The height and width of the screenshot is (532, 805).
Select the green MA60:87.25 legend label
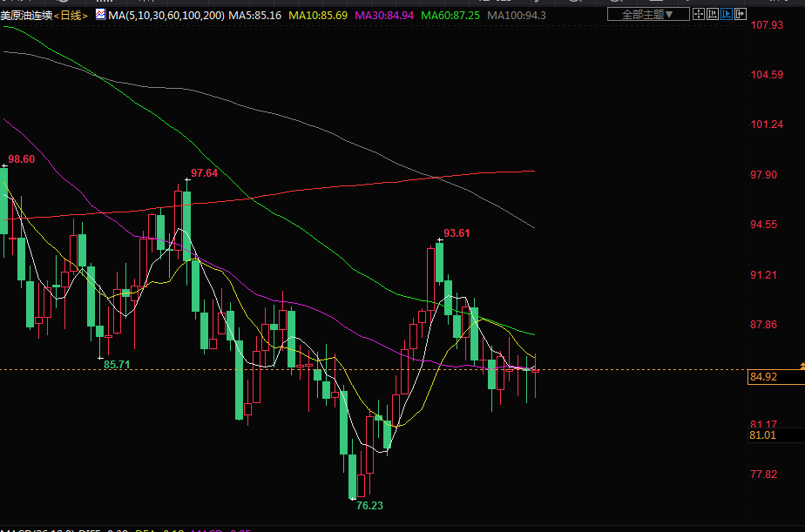(450, 16)
